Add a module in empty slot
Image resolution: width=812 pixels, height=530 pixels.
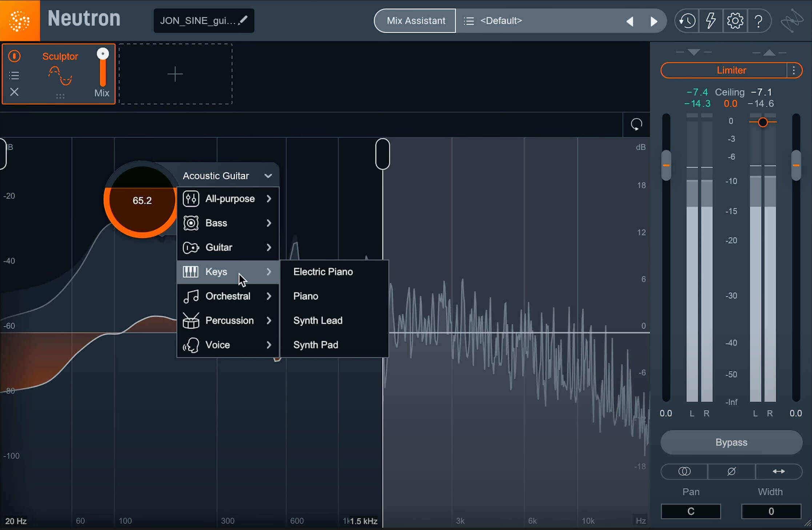click(x=175, y=74)
